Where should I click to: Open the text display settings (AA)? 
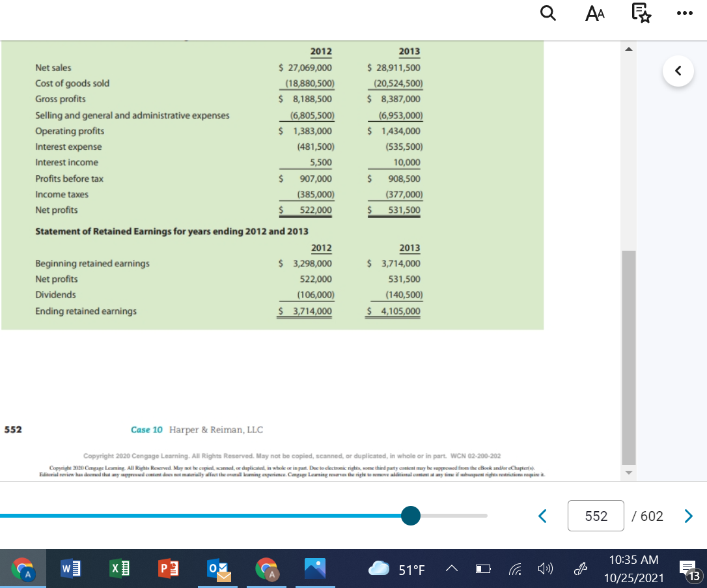(594, 13)
